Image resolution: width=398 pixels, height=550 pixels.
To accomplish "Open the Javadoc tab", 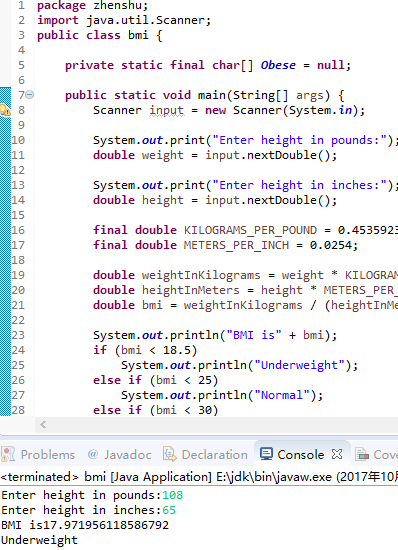I will tap(119, 455).
